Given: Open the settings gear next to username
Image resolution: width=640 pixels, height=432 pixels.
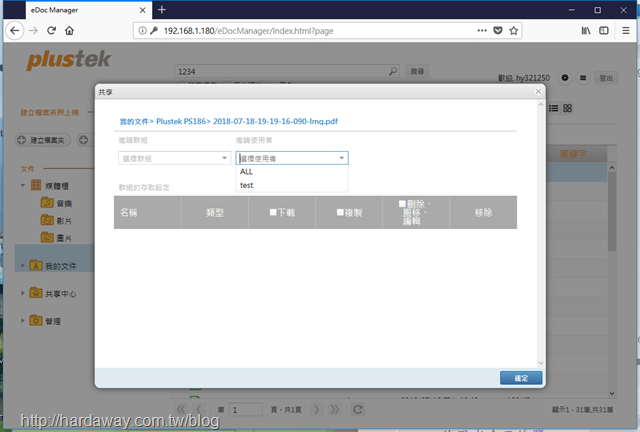Looking at the screenshot, I should point(565,78).
